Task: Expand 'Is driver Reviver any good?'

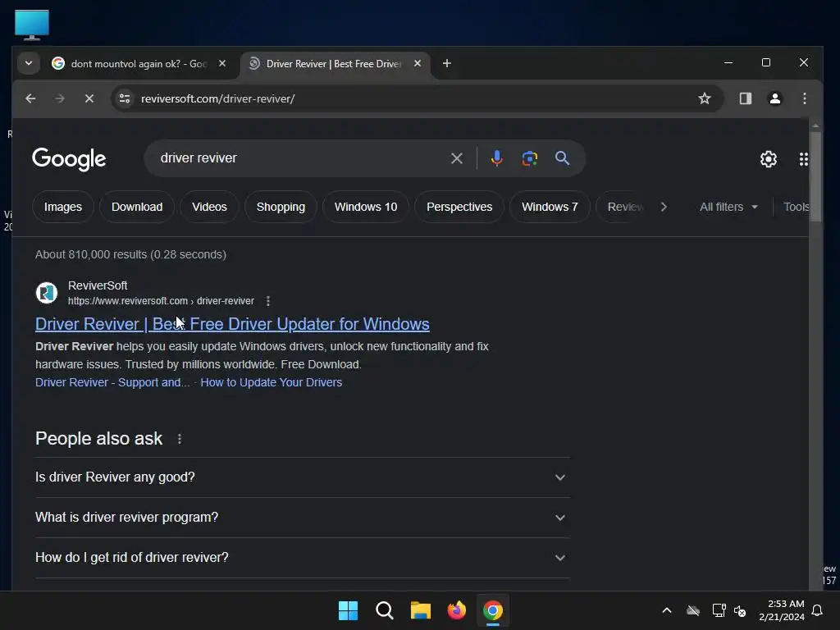Action: (x=303, y=477)
